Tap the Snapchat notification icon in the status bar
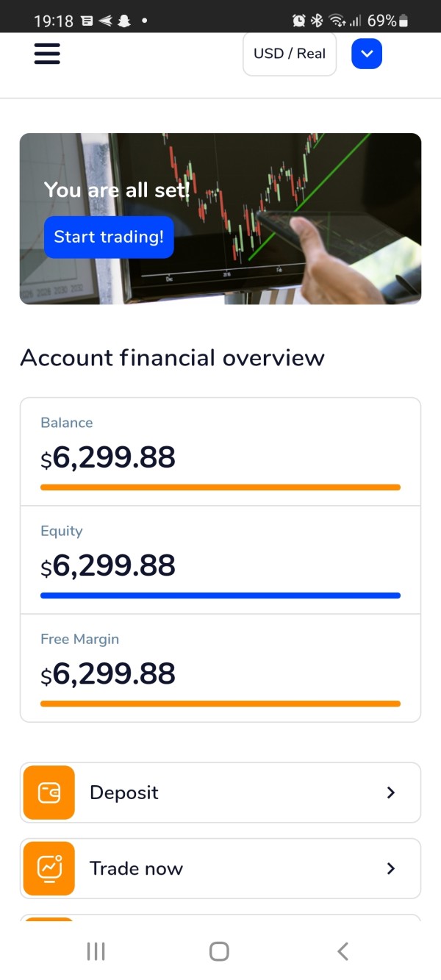441x980 pixels. click(x=124, y=21)
